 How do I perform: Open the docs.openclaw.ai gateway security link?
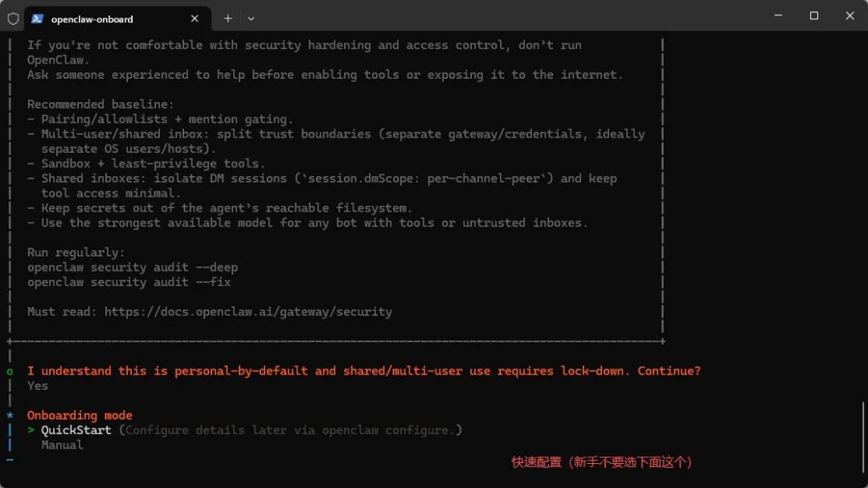click(248, 311)
